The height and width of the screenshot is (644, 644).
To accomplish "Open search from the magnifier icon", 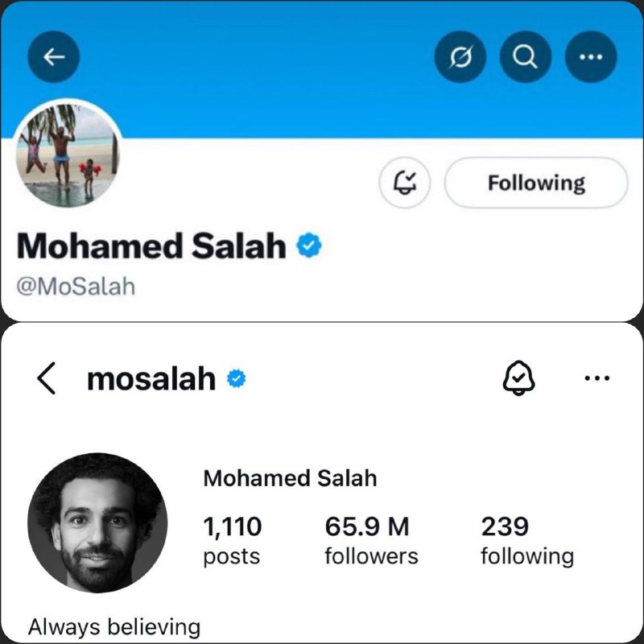I will [x=526, y=57].
